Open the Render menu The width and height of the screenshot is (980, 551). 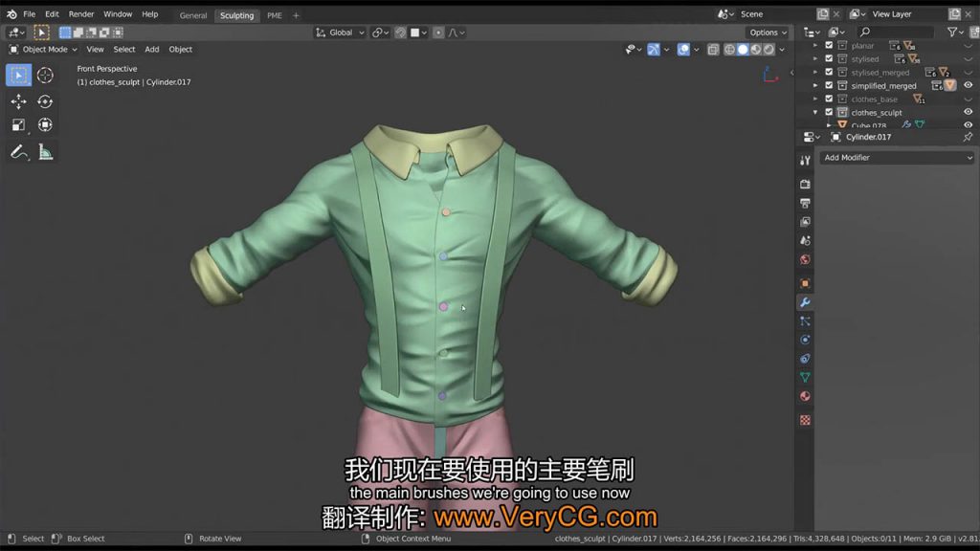click(x=81, y=14)
